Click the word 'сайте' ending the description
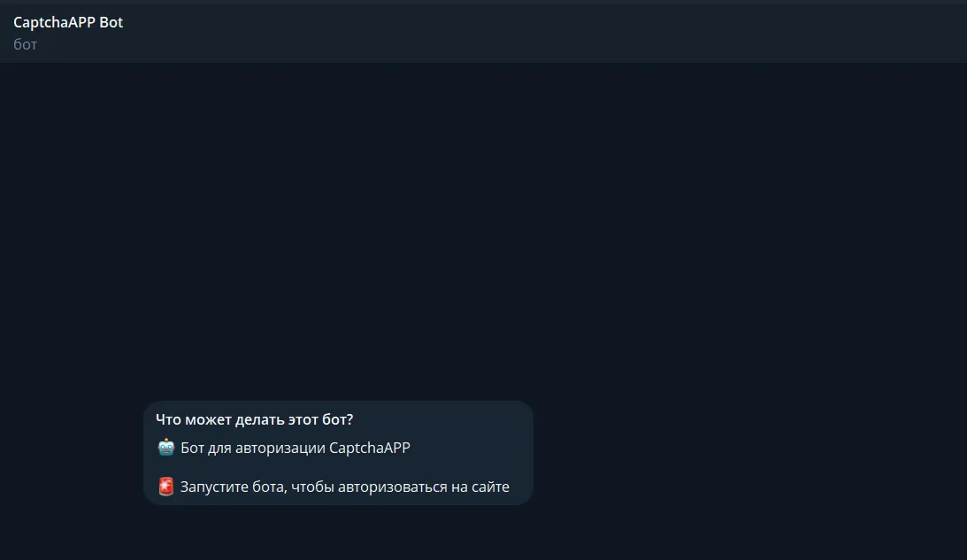967x560 pixels. tap(491, 487)
